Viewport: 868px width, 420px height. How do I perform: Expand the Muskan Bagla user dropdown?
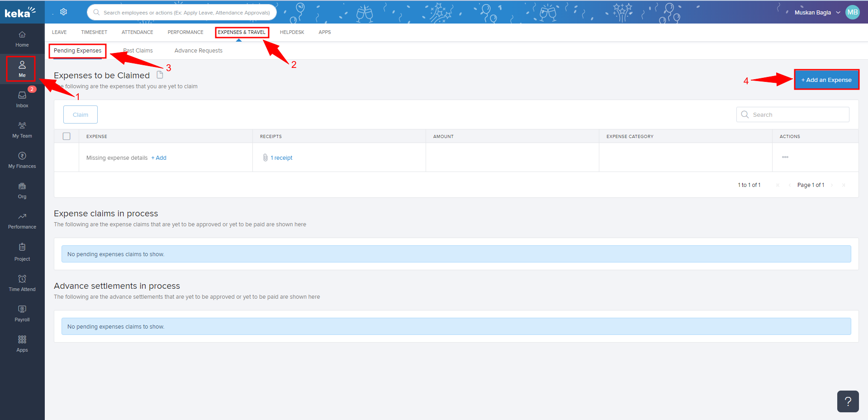[817, 12]
